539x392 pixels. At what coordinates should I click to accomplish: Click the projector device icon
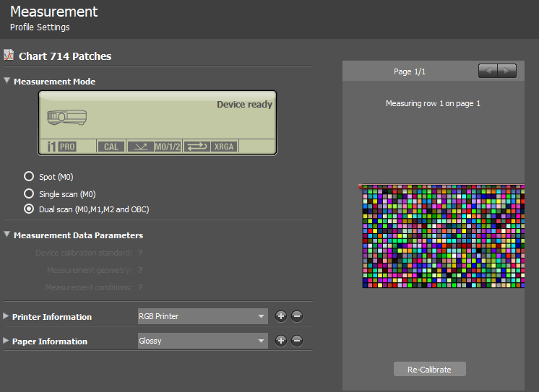(66, 116)
